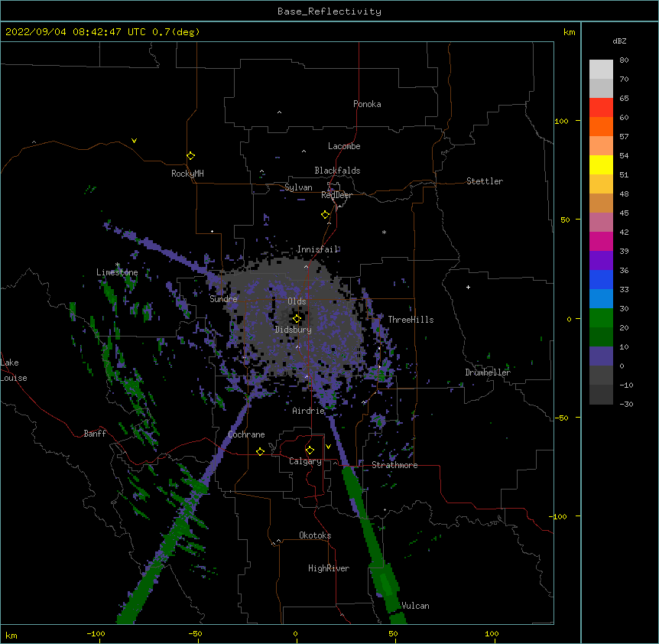Click the Olds town label
Screen dimensions: 659x644
tap(297, 301)
